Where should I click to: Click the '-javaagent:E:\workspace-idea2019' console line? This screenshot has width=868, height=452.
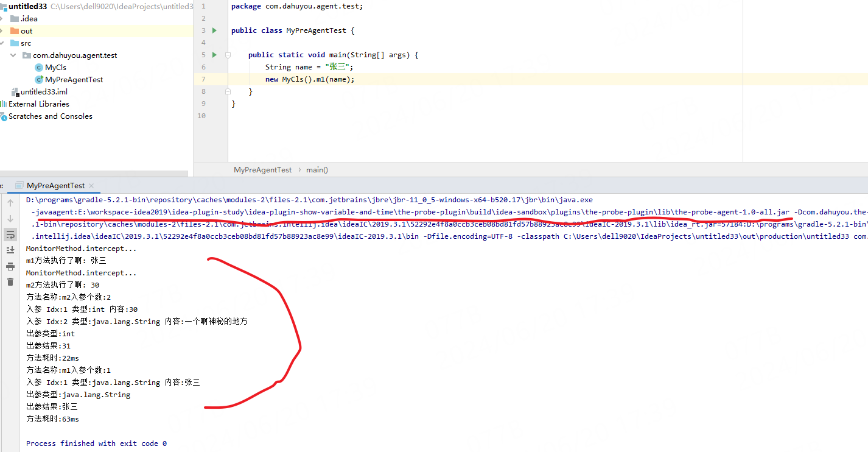[449, 212]
